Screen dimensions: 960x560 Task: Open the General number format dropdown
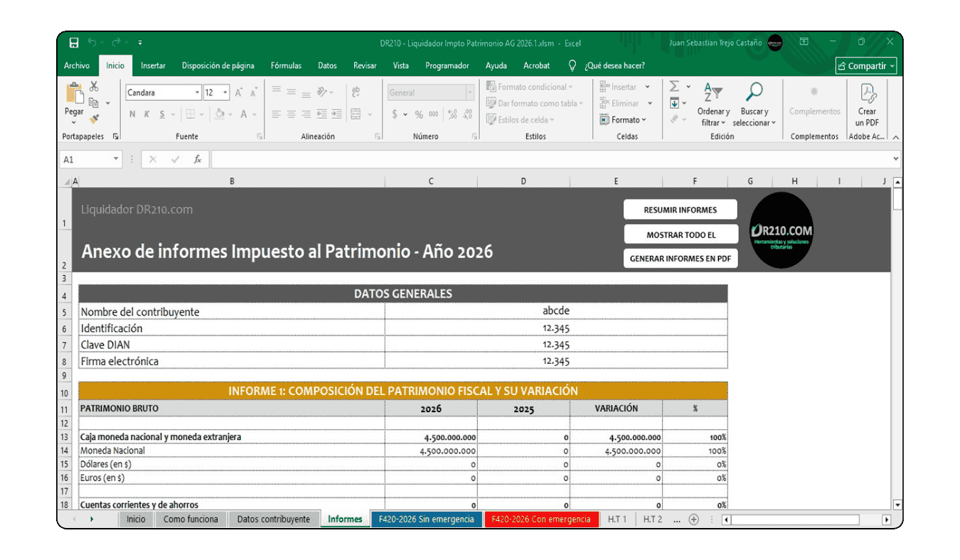pos(469,92)
